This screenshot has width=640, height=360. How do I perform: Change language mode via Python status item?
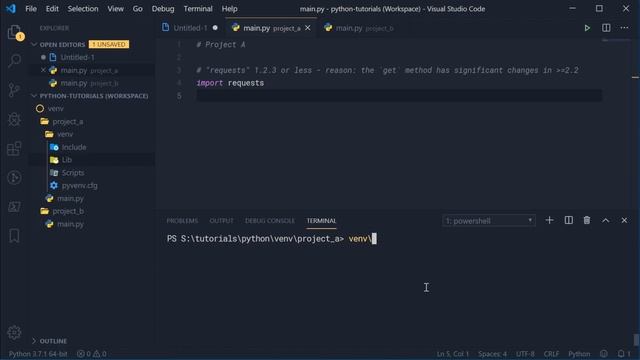point(579,354)
